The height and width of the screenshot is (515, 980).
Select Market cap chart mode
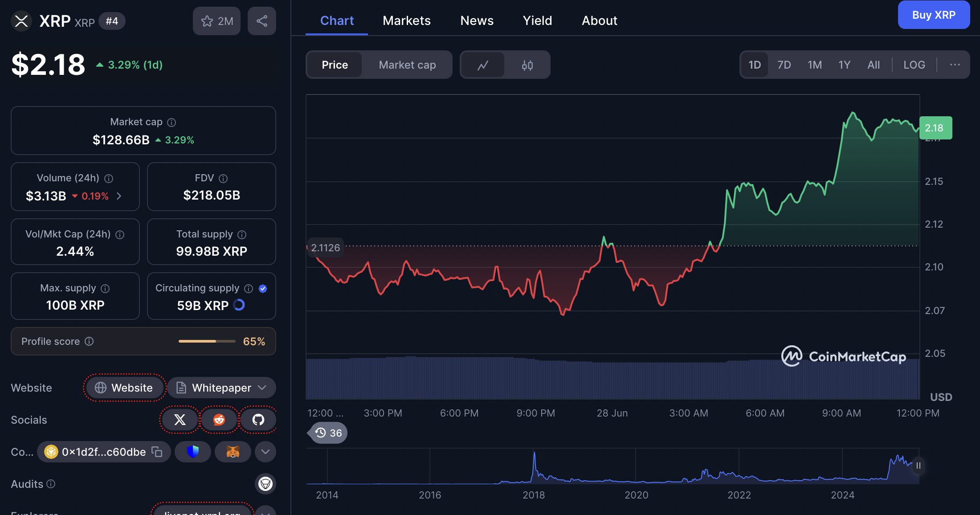tap(407, 65)
